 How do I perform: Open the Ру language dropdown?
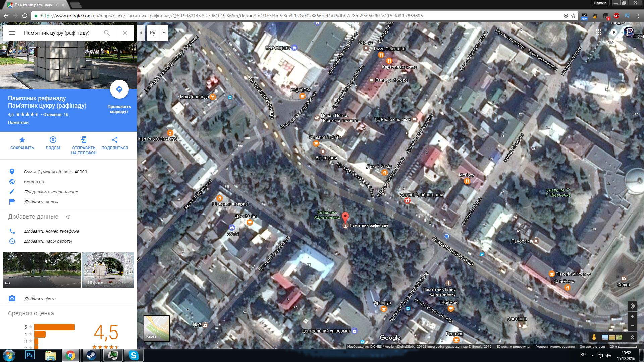157,33
